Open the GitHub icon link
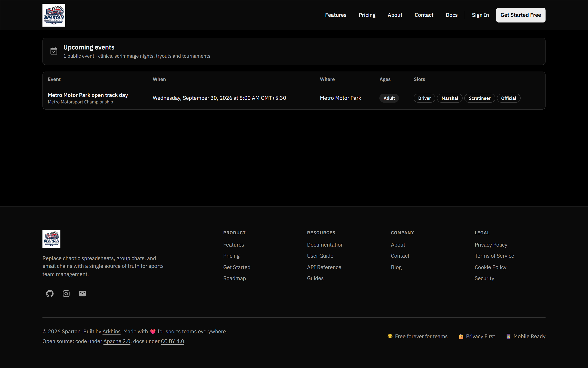Viewport: 588px width, 368px height. click(x=50, y=294)
